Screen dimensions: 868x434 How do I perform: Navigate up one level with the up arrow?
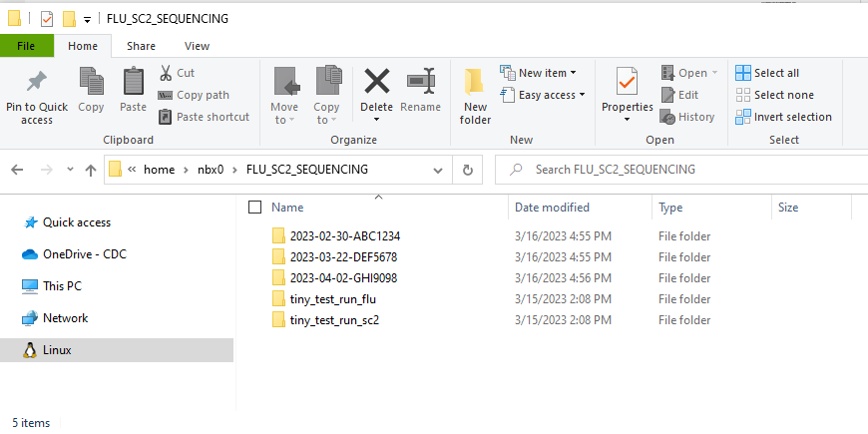91,170
